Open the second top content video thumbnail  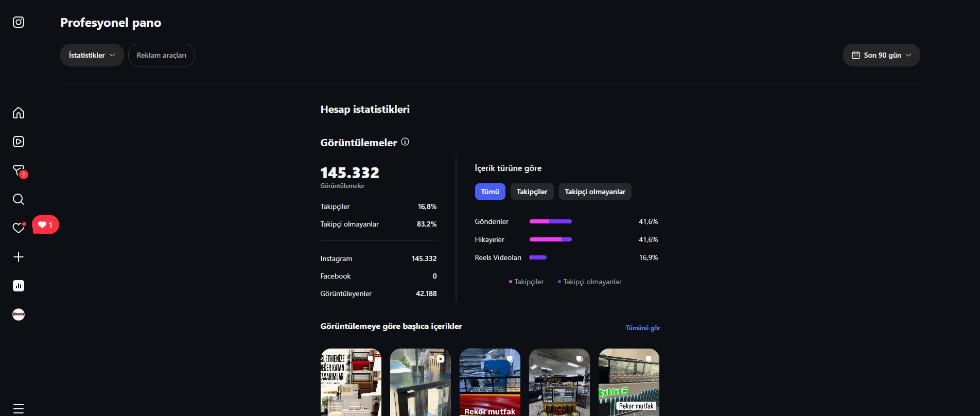click(421, 382)
